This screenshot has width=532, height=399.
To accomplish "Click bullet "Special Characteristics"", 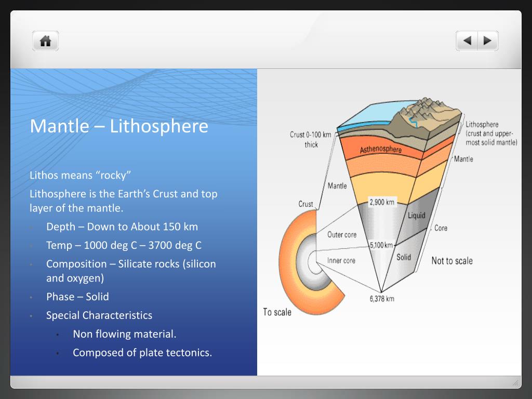I will [x=99, y=315].
